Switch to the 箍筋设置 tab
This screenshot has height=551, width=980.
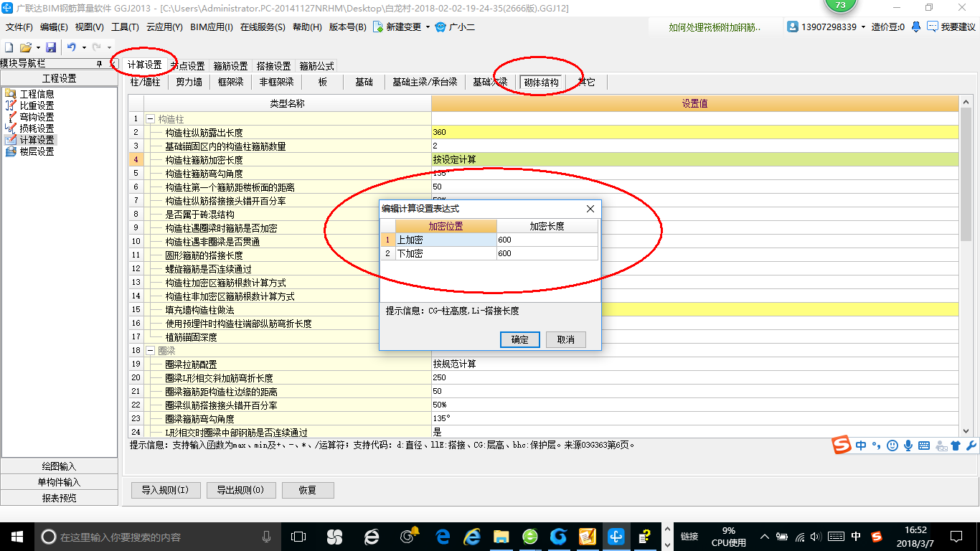click(x=230, y=65)
